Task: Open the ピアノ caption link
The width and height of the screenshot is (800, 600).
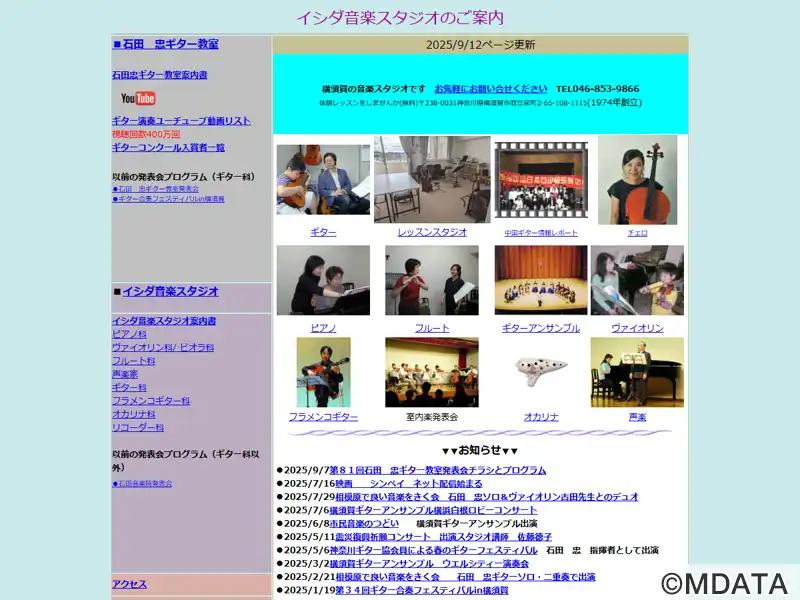Action: pyautogui.click(x=323, y=328)
